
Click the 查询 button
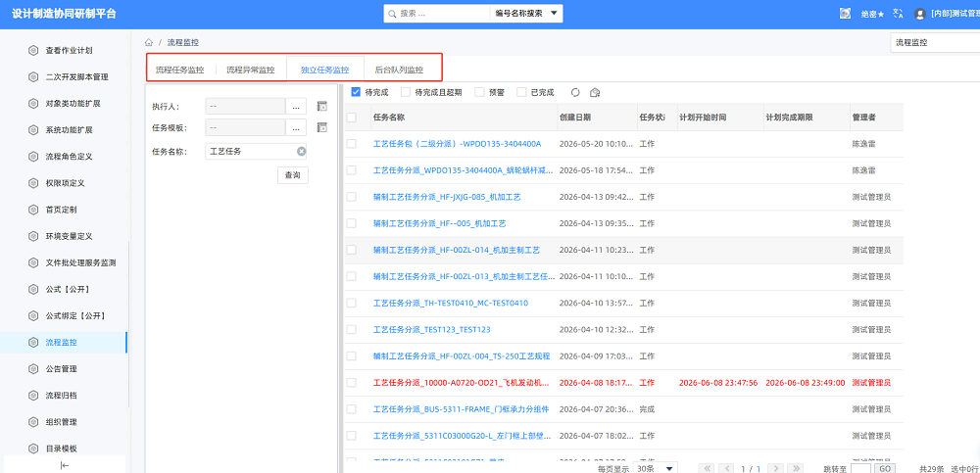coord(292,175)
